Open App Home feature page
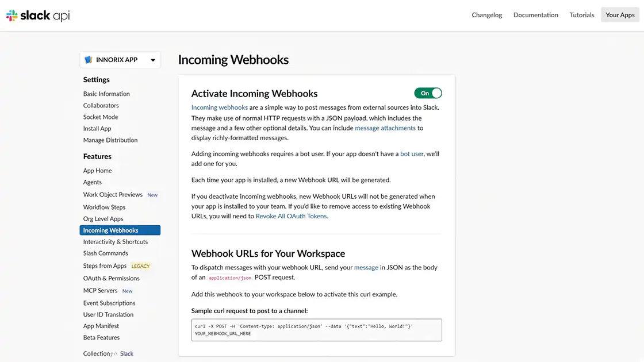The height and width of the screenshot is (362, 644). pyautogui.click(x=97, y=170)
